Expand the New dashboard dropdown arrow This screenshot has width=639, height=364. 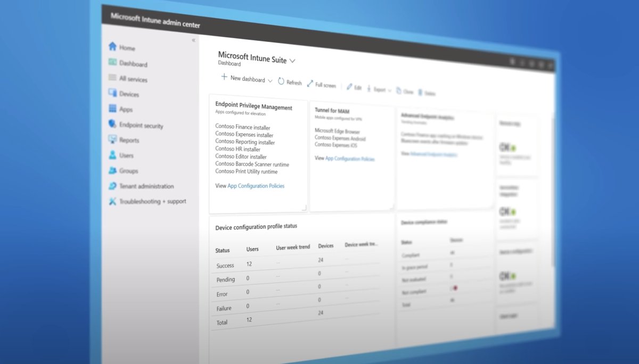270,81
